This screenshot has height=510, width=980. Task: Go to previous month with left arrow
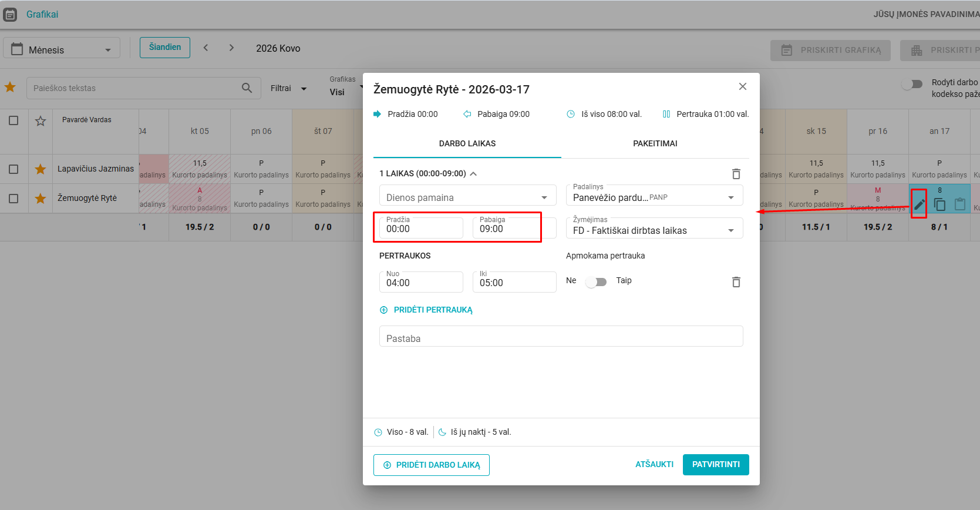(206, 48)
